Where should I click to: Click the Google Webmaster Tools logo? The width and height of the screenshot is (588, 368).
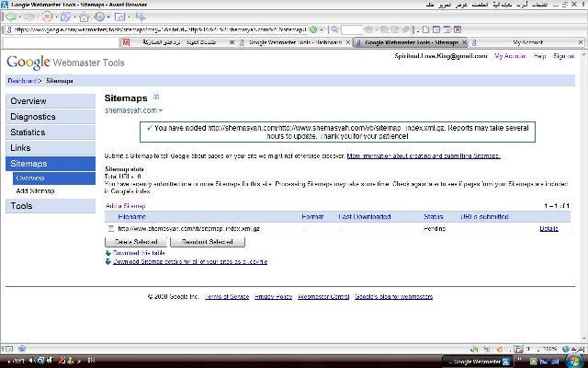click(65, 63)
